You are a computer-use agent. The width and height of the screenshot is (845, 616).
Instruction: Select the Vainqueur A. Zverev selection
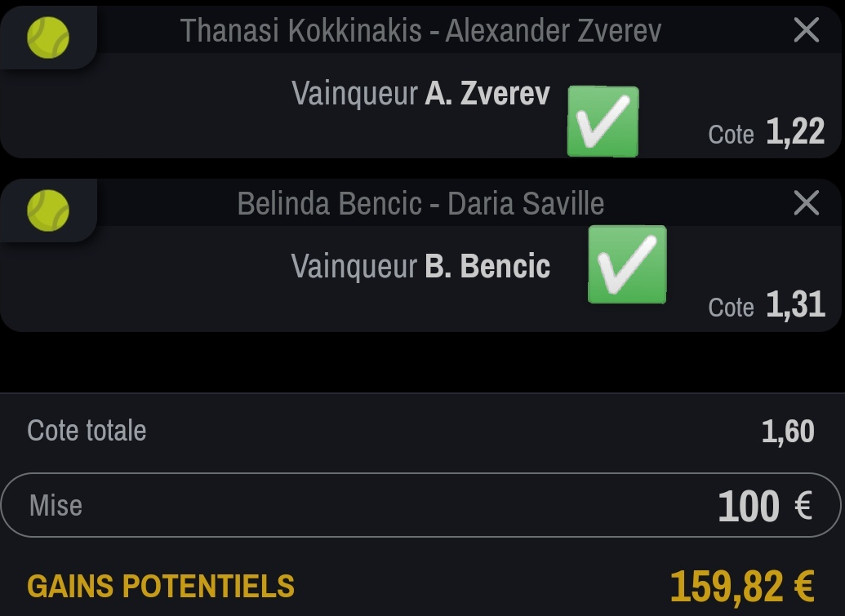pos(421,94)
